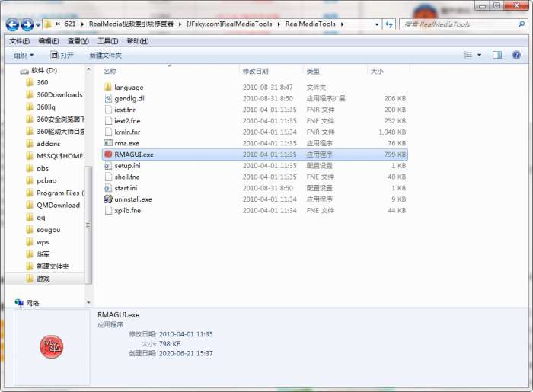Change view with the view icon
The height and width of the screenshot is (392, 533).
(x=468, y=55)
